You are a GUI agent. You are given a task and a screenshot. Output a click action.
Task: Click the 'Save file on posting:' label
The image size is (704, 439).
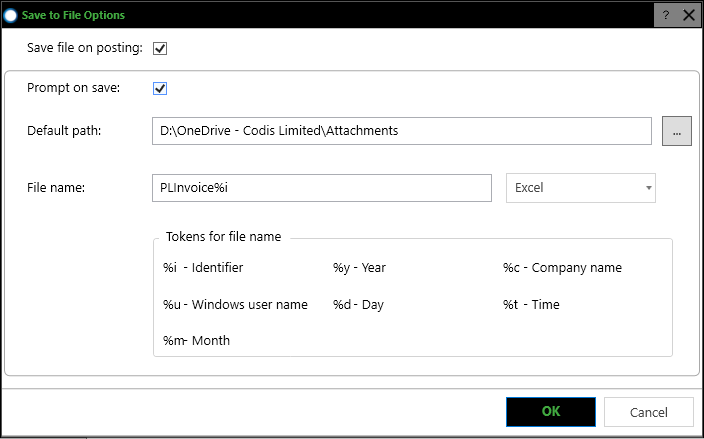[x=85, y=48]
